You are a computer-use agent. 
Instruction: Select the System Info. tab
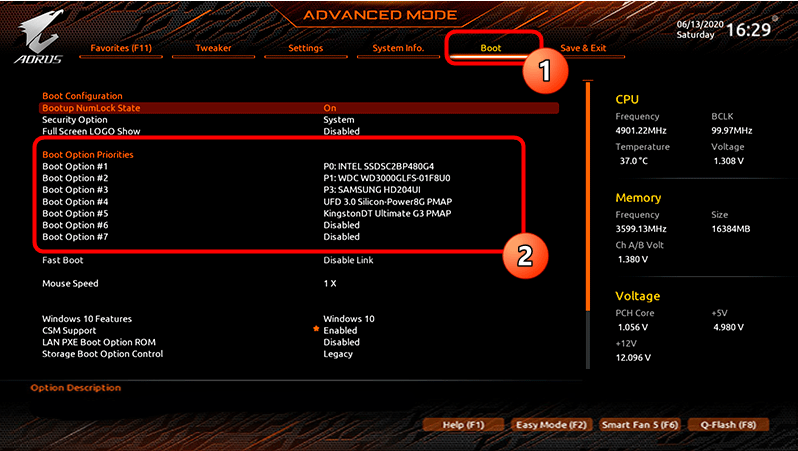click(398, 48)
